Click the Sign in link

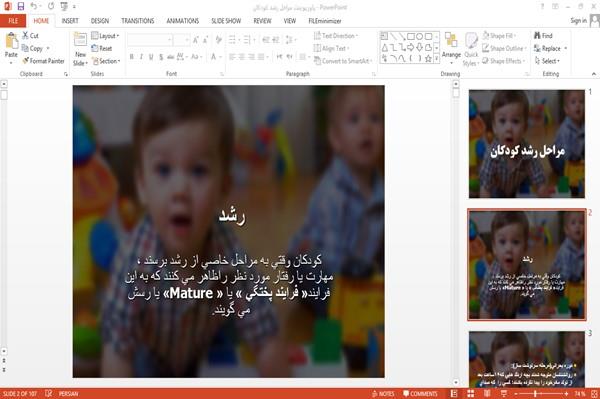click(x=578, y=21)
